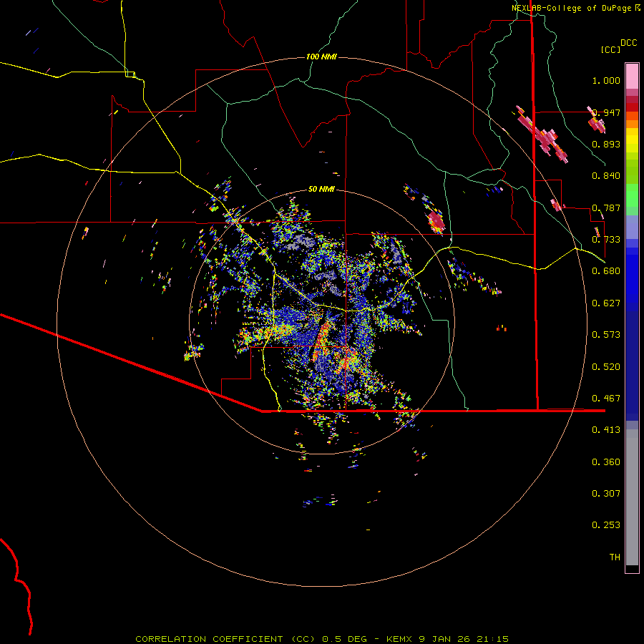Click the 0.360 color scale label

click(x=606, y=462)
